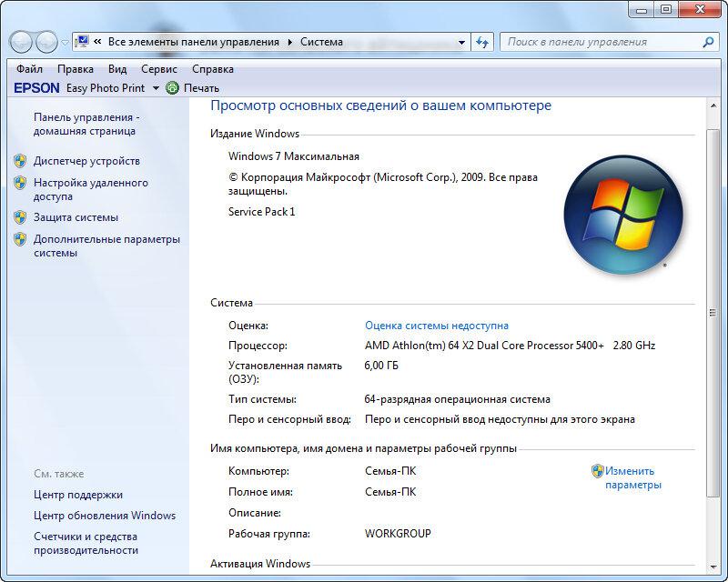Screen dimensions: 728x582
Task: Click the page heading 'Просмотр основных сведений'
Action: click(380, 105)
